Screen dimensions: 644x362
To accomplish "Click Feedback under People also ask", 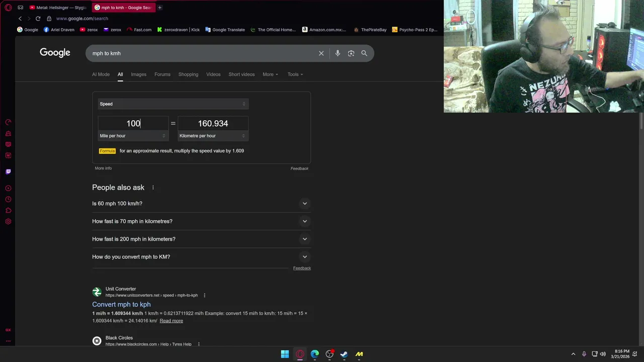I will coord(302,268).
